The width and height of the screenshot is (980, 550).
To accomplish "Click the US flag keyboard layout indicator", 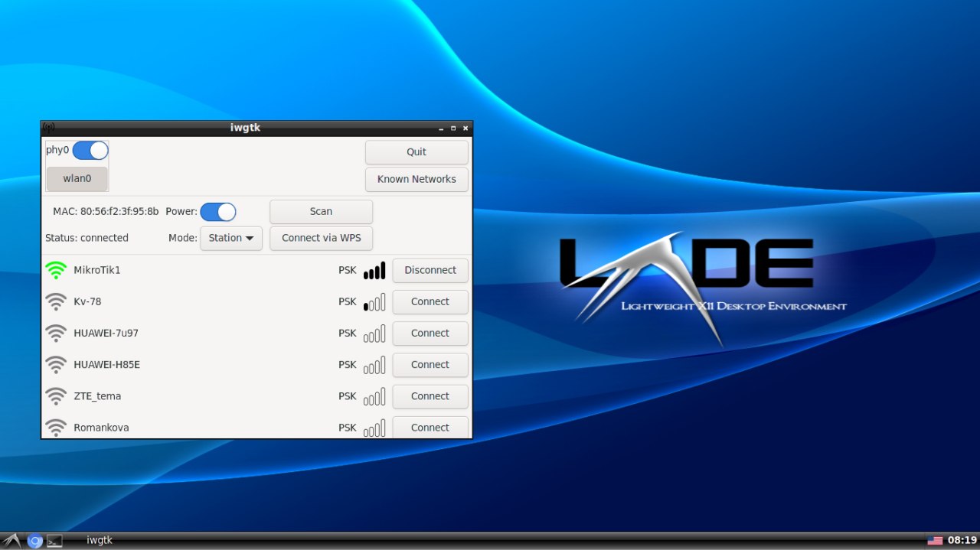I will pos(935,540).
